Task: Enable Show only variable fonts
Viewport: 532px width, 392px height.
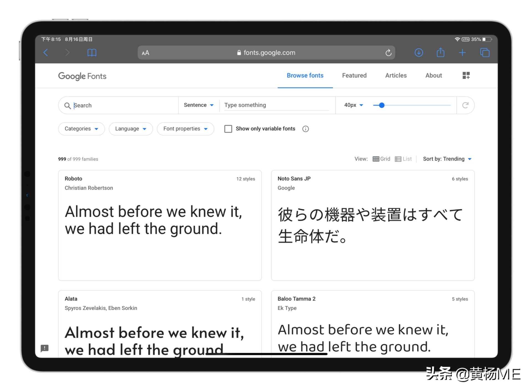Action: (x=228, y=129)
